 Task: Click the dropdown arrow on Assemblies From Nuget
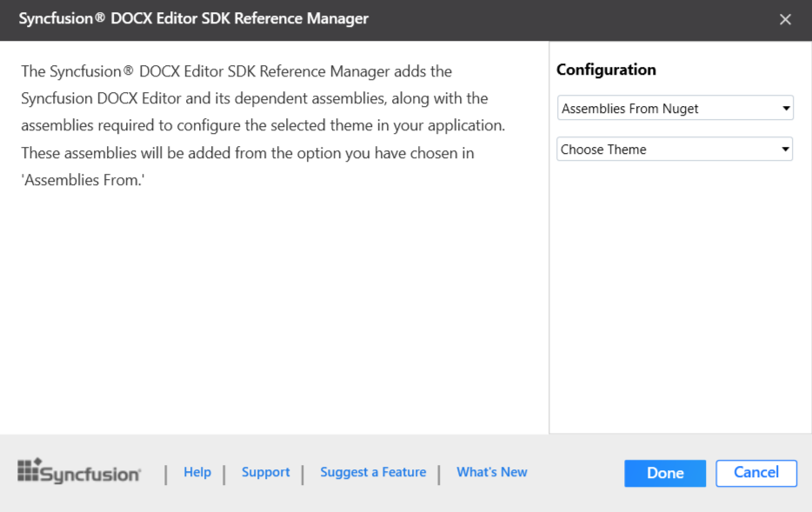tap(787, 108)
